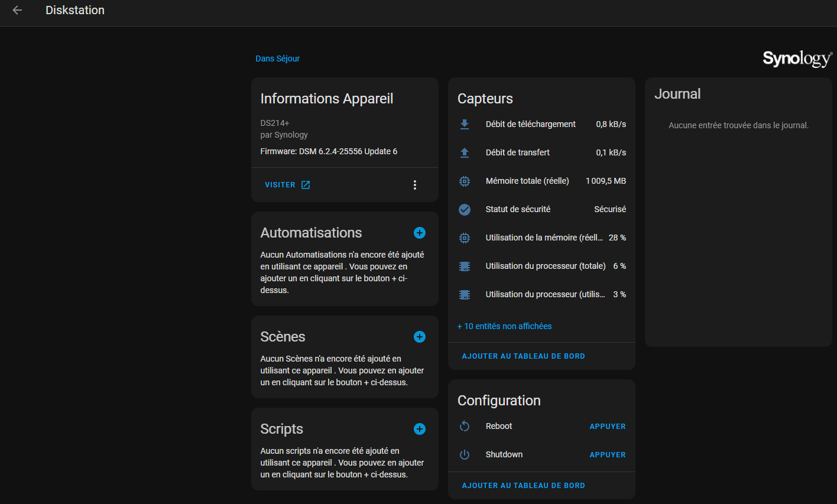This screenshot has height=504, width=837.
Task: Click the Synology logo
Action: click(x=797, y=58)
